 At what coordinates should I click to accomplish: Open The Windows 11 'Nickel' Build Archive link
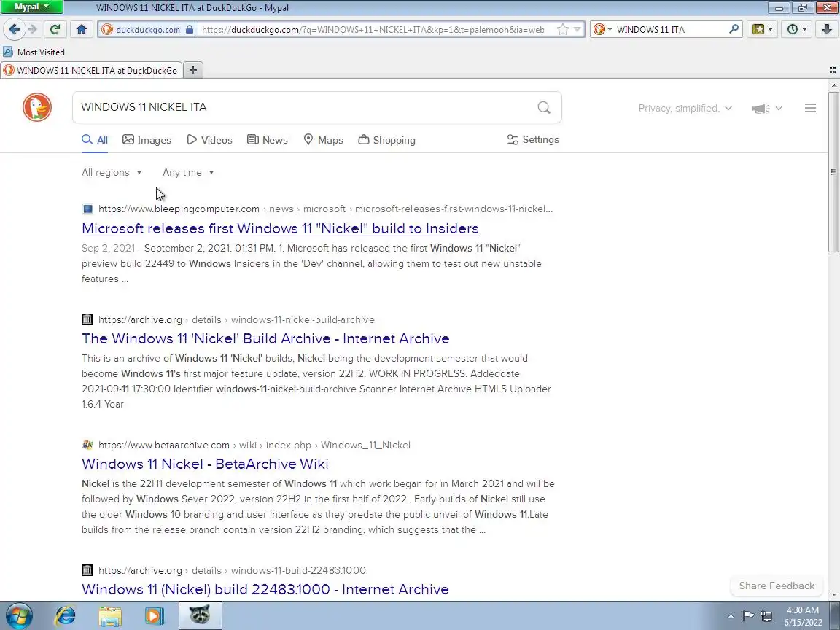pos(265,338)
